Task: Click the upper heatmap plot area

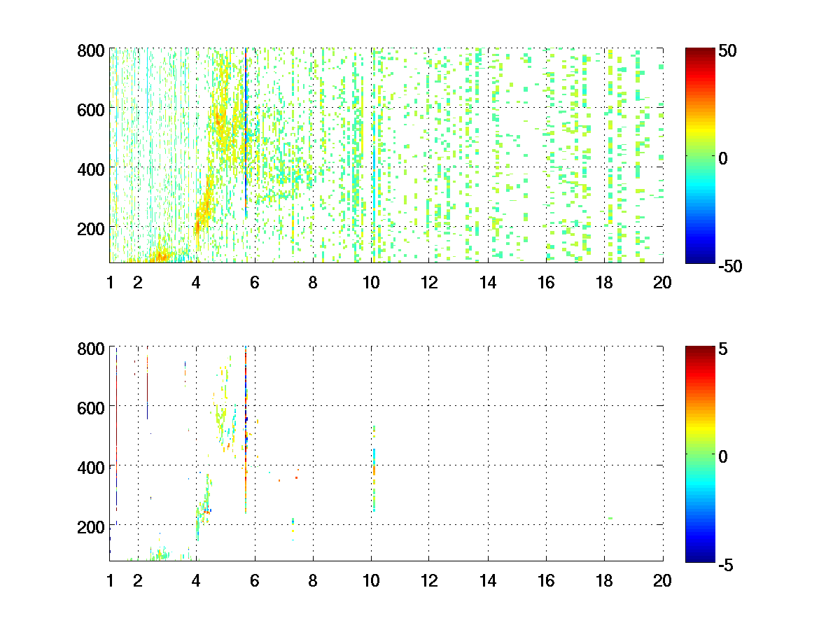Action: pos(386,155)
